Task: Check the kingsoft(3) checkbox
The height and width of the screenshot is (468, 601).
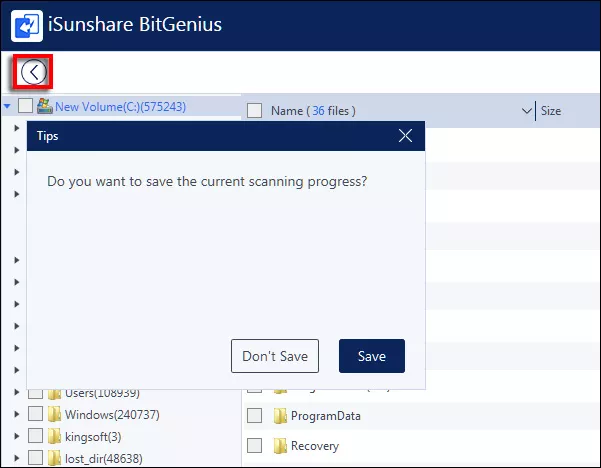Action: pyautogui.click(x=36, y=436)
